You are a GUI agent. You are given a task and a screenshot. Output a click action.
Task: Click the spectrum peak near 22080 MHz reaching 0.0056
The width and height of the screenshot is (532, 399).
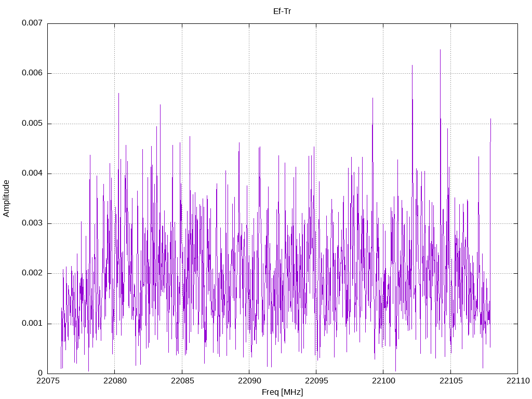pyautogui.click(x=118, y=94)
